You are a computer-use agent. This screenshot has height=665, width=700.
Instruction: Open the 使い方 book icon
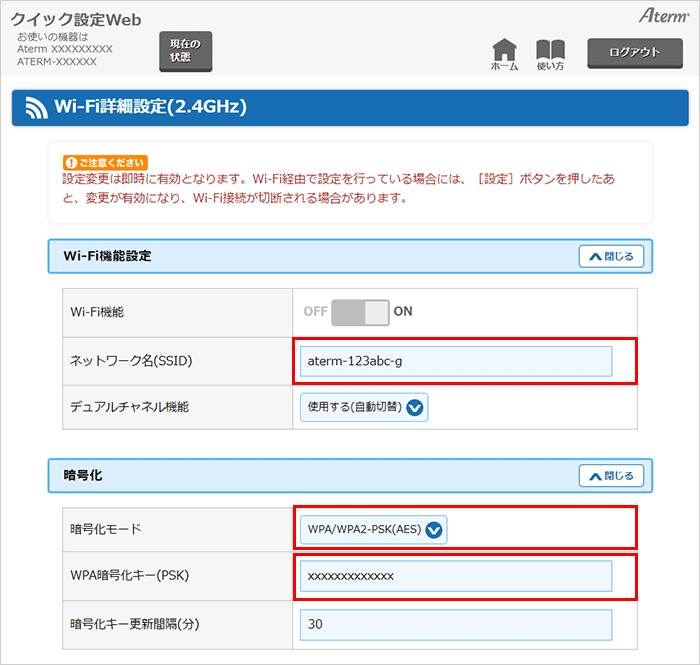tap(550, 52)
